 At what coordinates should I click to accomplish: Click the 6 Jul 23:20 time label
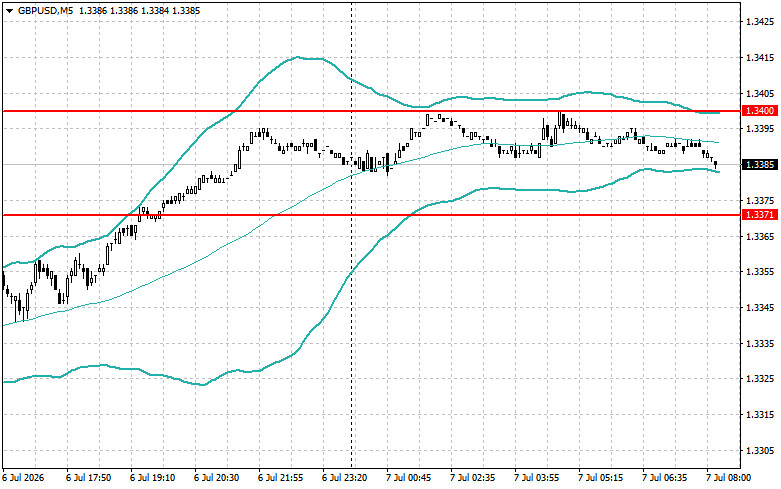[x=345, y=478]
